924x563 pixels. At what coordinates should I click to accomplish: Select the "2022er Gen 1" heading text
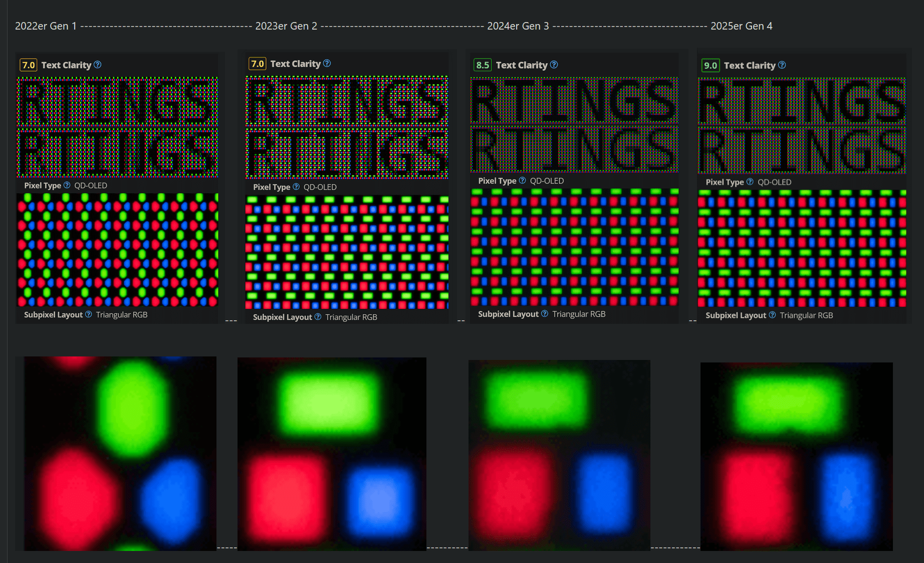(x=46, y=26)
